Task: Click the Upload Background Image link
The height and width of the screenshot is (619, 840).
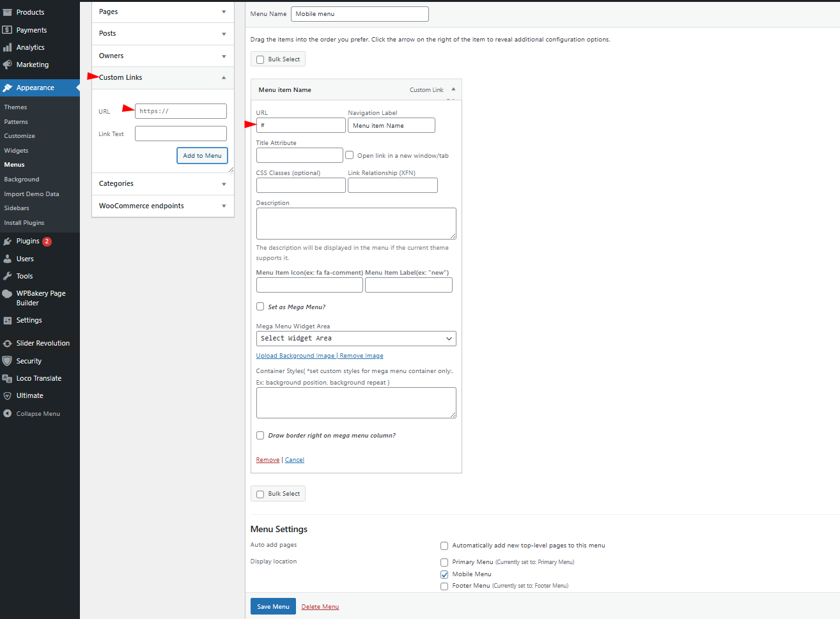Action: 295,356
